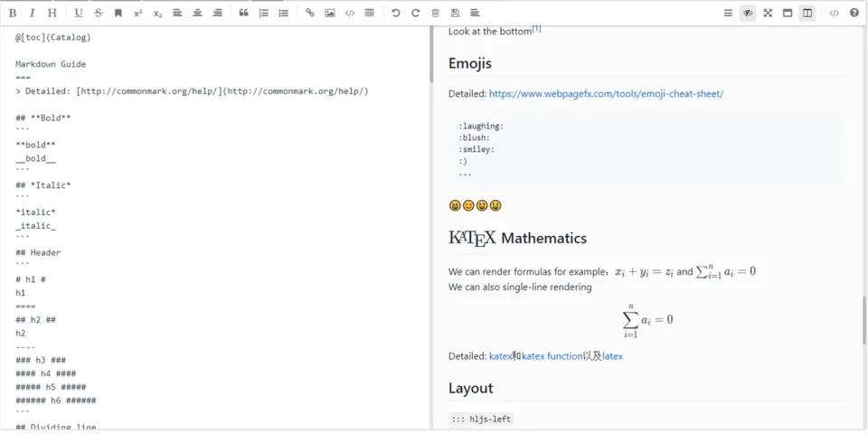868x434 pixels.
Task: Click ':smiley:' in the preview code block
Action: [476, 149]
